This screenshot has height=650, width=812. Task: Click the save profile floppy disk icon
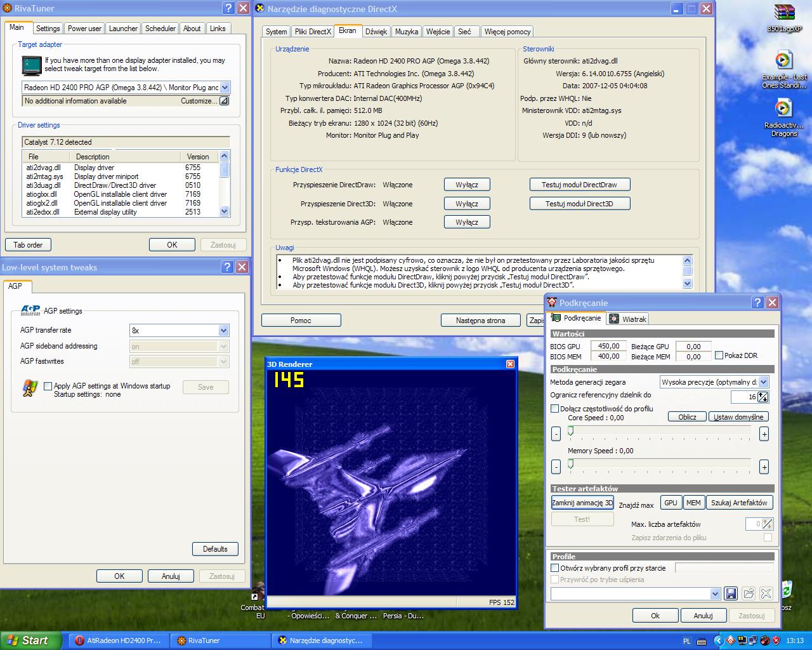731,594
